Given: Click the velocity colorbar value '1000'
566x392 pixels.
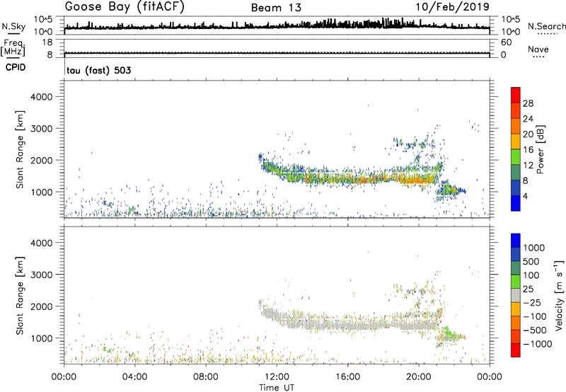Looking at the screenshot, I should (x=534, y=248).
